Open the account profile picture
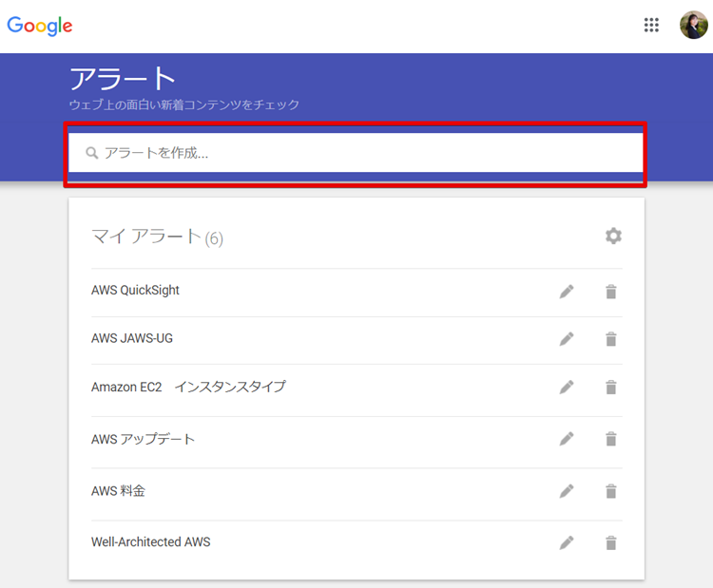 tap(693, 26)
